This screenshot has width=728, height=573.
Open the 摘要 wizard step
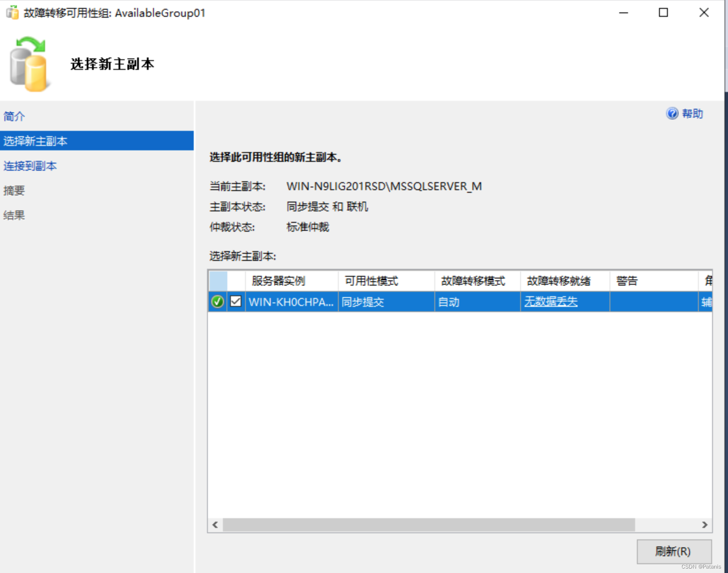click(14, 191)
